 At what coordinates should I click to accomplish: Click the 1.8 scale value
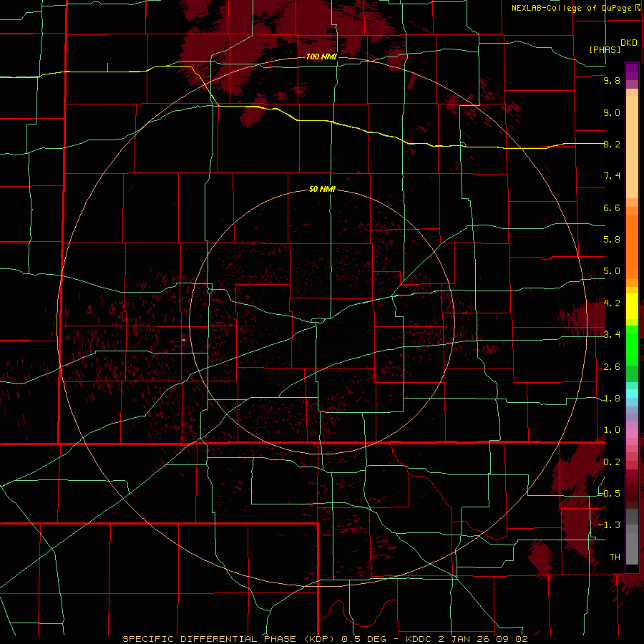[612, 399]
